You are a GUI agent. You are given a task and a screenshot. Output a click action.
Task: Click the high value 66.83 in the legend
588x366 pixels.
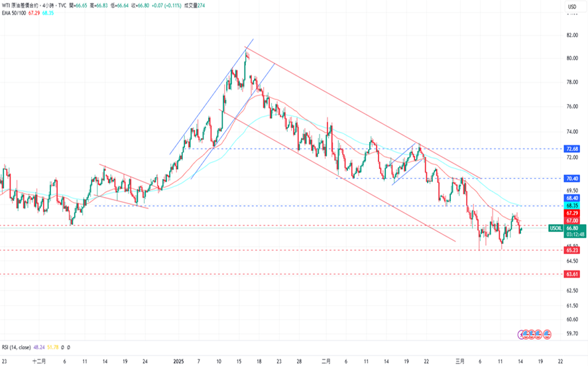click(x=101, y=5)
